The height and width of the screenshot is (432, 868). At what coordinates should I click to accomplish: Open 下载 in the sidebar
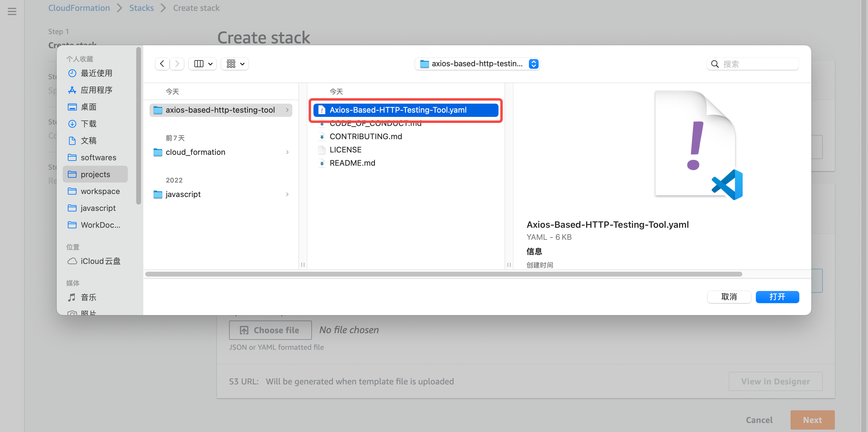(x=95, y=124)
